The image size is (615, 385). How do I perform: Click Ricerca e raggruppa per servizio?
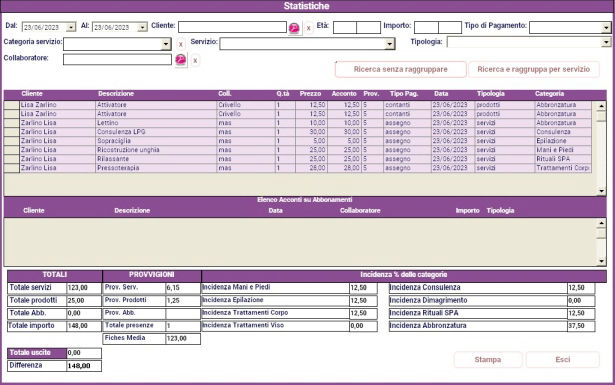pos(533,69)
